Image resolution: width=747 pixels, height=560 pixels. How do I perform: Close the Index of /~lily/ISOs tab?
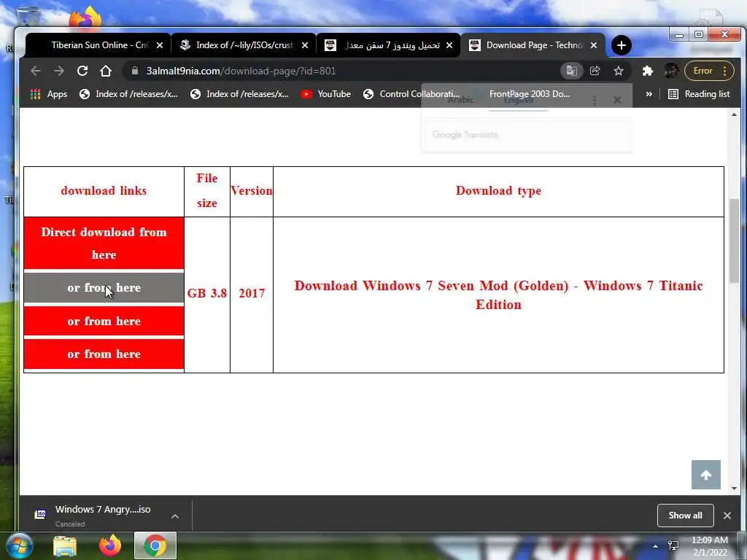[x=305, y=45]
